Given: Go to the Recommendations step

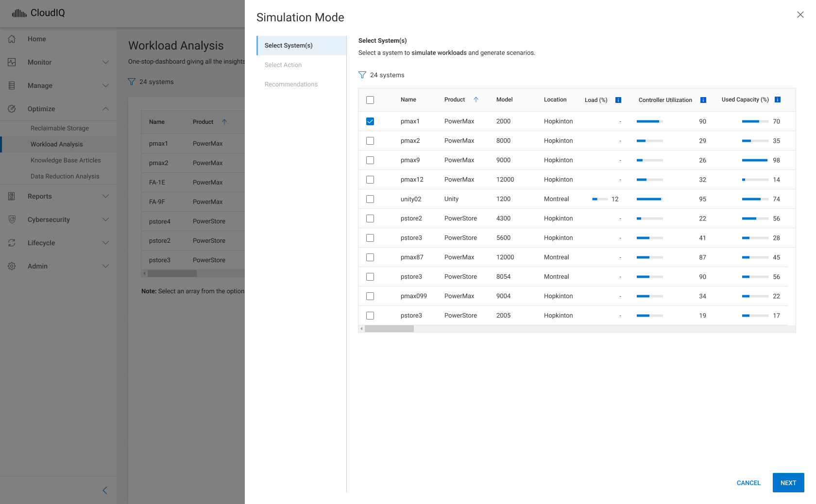Looking at the screenshot, I should (x=302, y=84).
